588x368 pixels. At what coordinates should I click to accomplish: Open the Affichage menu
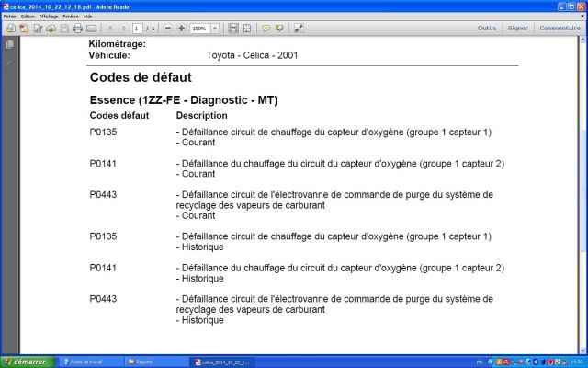point(49,17)
